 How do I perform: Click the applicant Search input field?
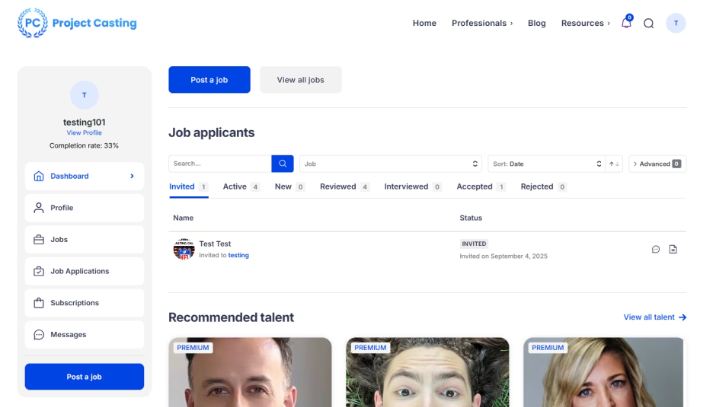coord(220,163)
